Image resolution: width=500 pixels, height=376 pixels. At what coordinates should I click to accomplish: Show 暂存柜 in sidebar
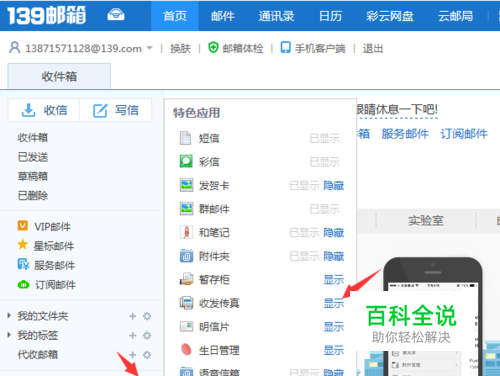coord(334,279)
